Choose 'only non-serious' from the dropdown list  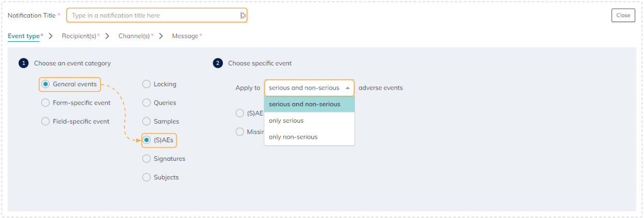[x=293, y=137]
